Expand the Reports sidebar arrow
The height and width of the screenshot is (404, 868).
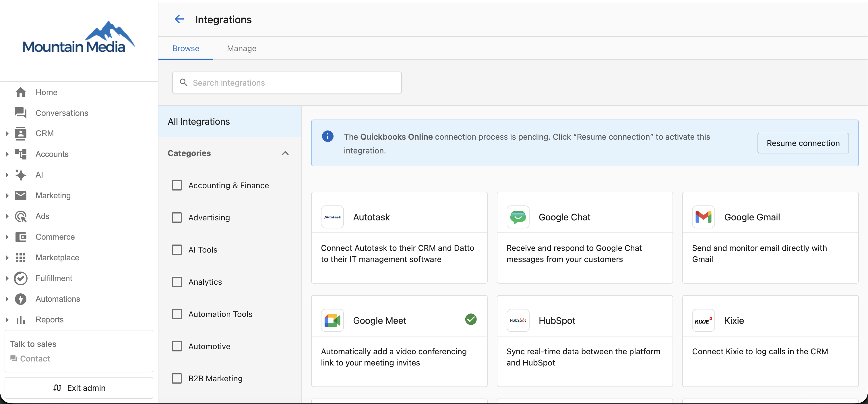click(x=7, y=320)
